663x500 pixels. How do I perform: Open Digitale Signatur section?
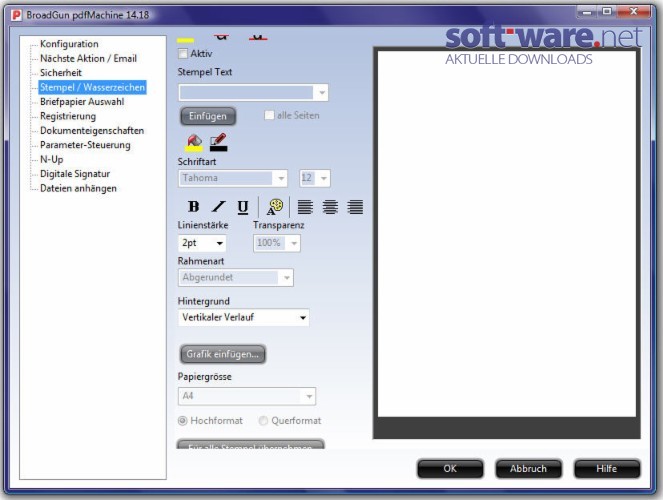click(x=75, y=174)
